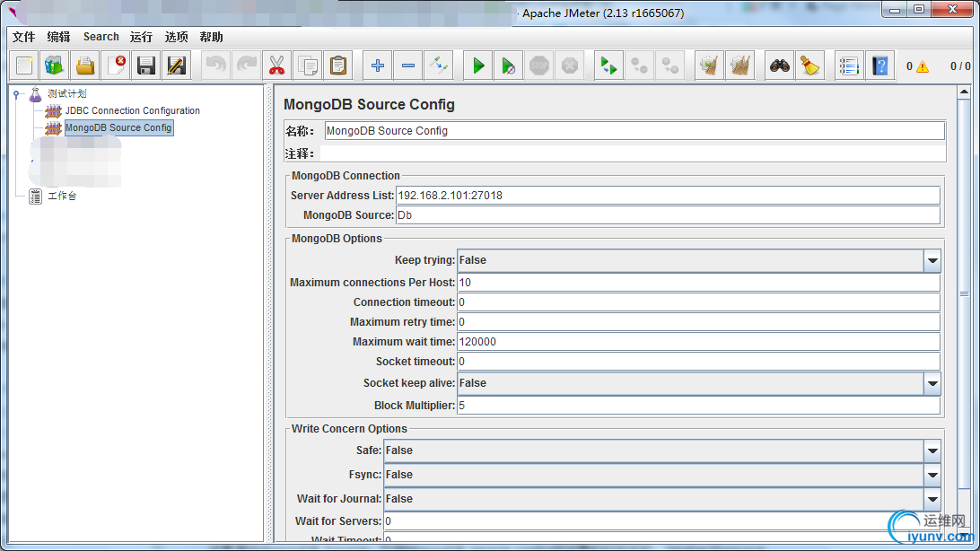Click the New test plan icon

pos(24,66)
